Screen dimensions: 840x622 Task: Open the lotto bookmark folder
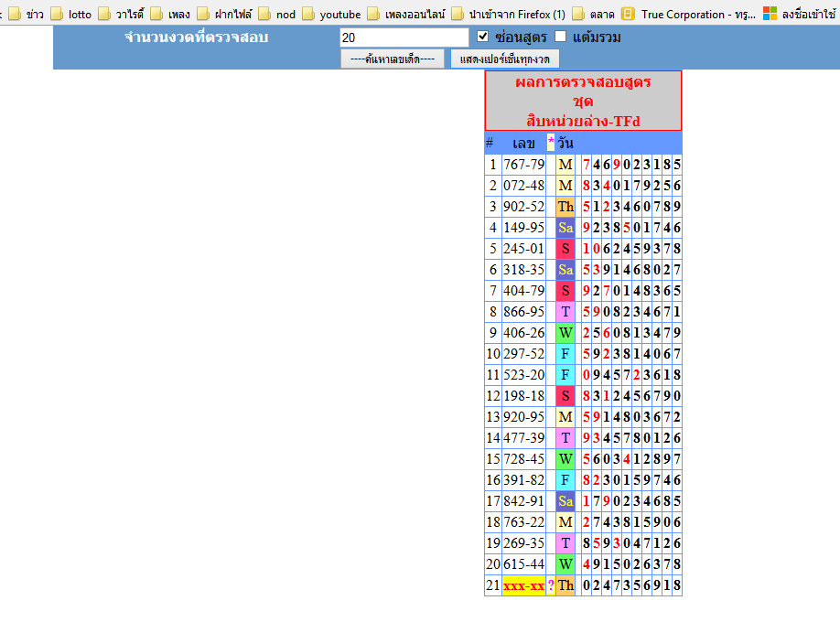[70, 14]
